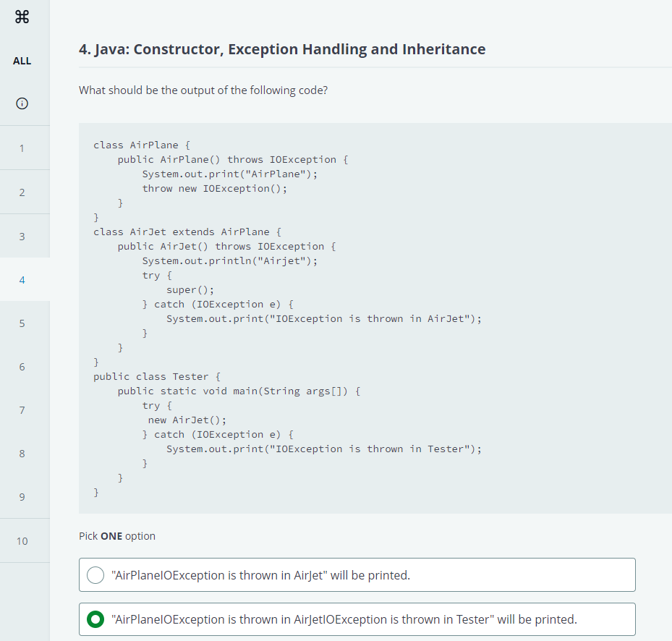Select option "AirPlaneIOException is thrown in AirJet"

357,575
